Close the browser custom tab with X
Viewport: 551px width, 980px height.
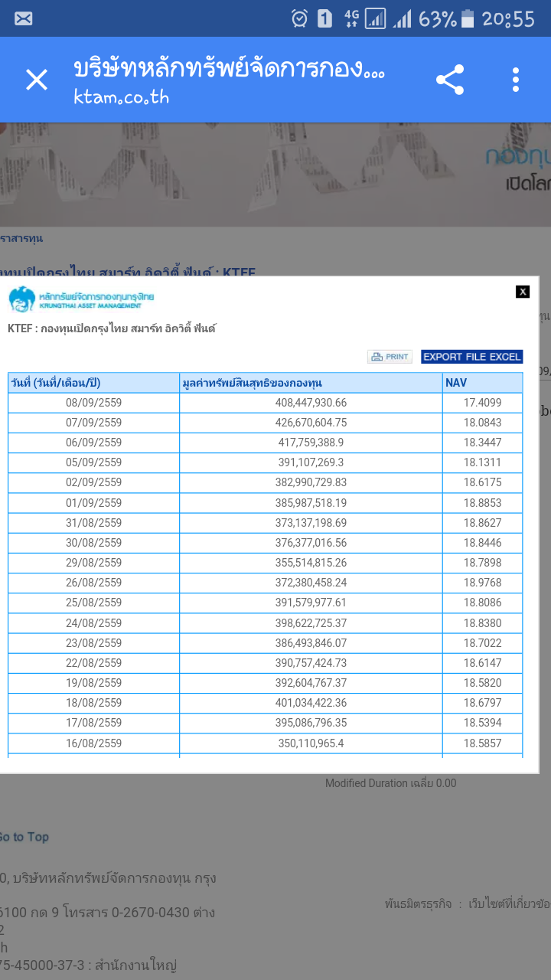click(37, 80)
